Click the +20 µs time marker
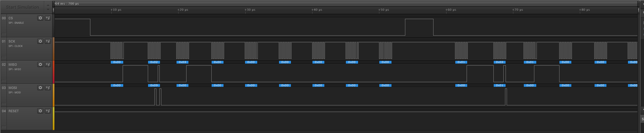This screenshot has height=133, width=644. click(183, 10)
